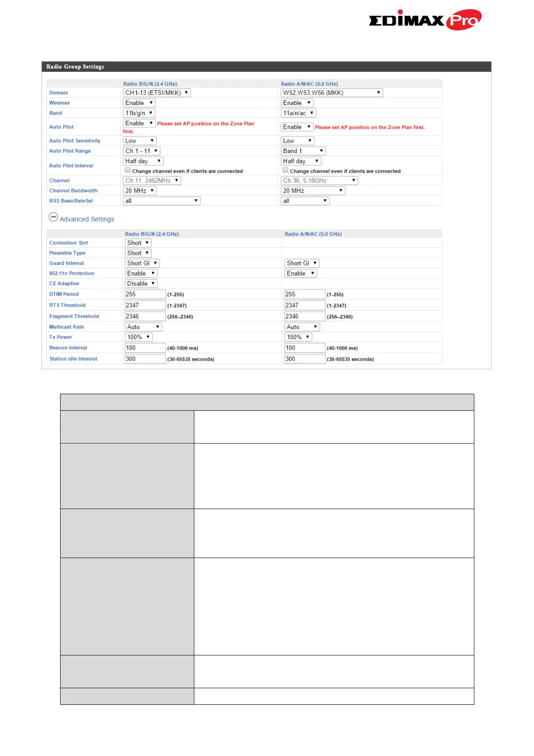Click the 5.0 GHz RTS Threshold field
This screenshot has height=756, width=534.
click(305, 305)
